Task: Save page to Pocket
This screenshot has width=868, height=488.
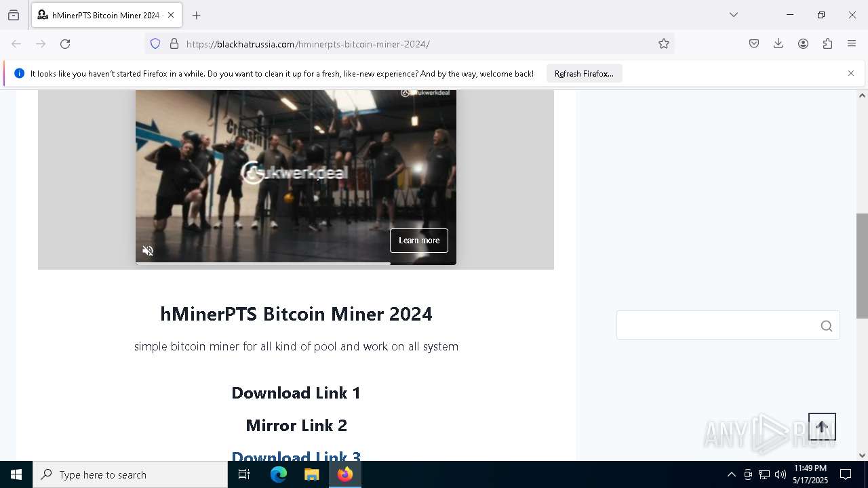Action: click(754, 43)
